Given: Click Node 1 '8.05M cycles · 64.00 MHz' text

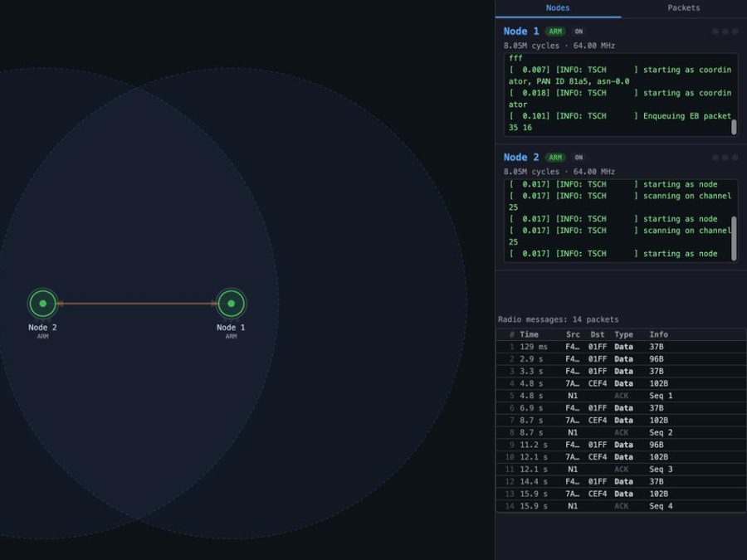Looking at the screenshot, I should point(559,46).
